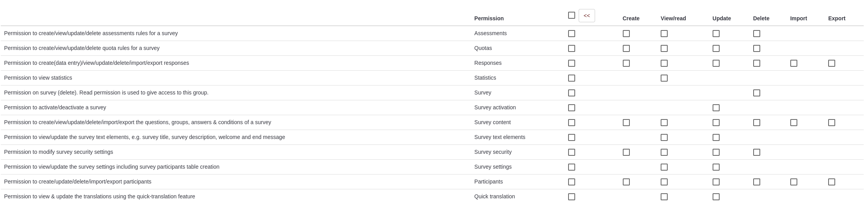Image resolution: width=868 pixels, height=212 pixels.
Task: Enable Create permission for Participants
Action: coord(626,182)
